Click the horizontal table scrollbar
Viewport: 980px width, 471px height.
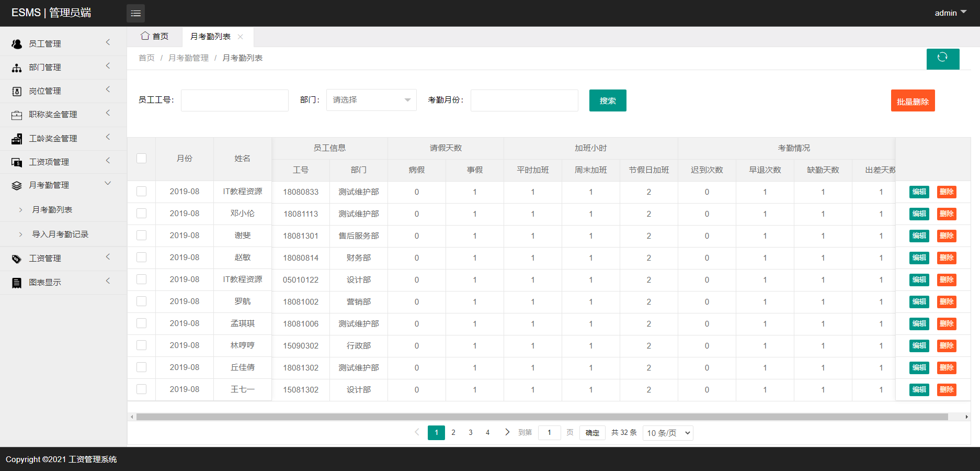(x=542, y=417)
